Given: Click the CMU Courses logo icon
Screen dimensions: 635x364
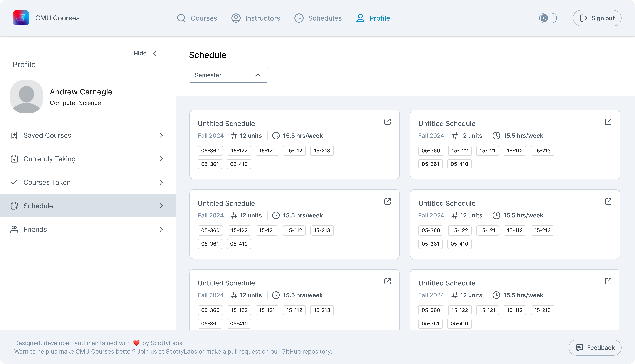Looking at the screenshot, I should (21, 18).
